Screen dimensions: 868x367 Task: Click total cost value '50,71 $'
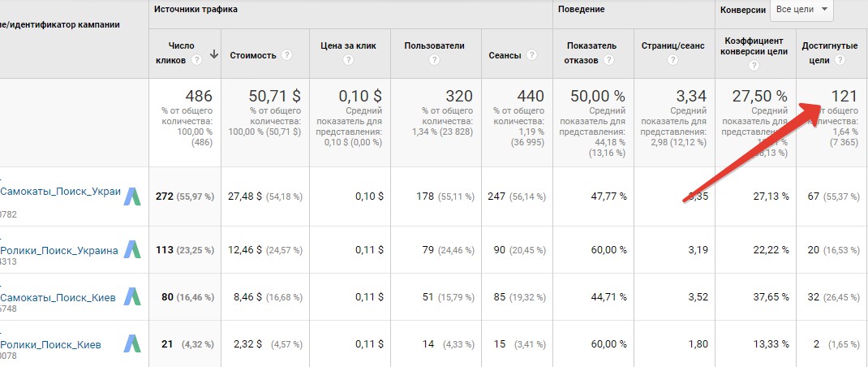(x=274, y=96)
